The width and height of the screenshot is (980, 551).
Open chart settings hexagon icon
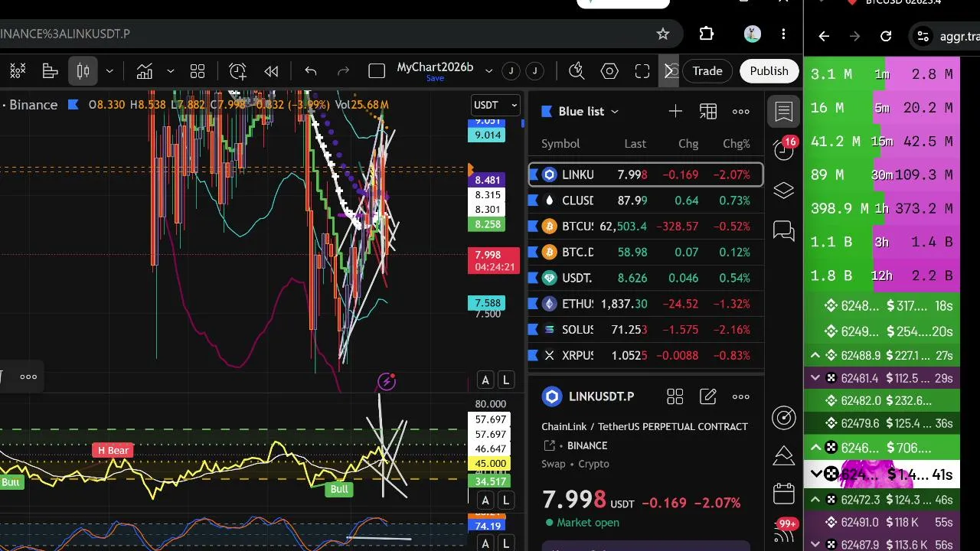[x=609, y=71]
